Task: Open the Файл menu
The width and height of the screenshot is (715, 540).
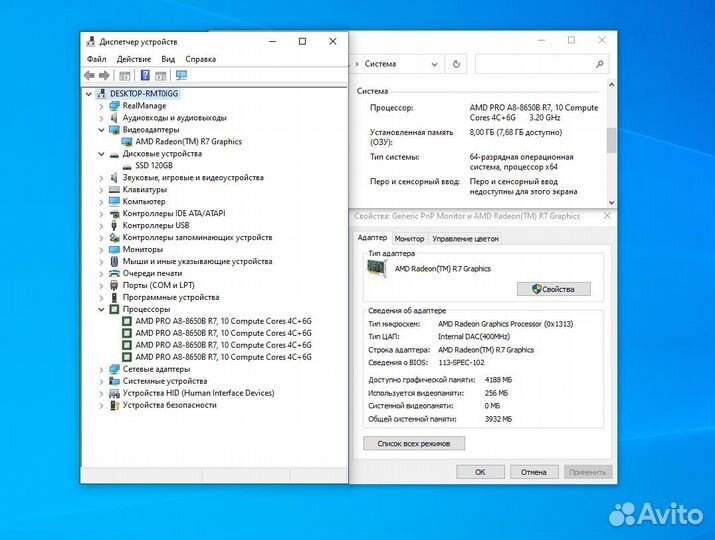Action: [96, 59]
